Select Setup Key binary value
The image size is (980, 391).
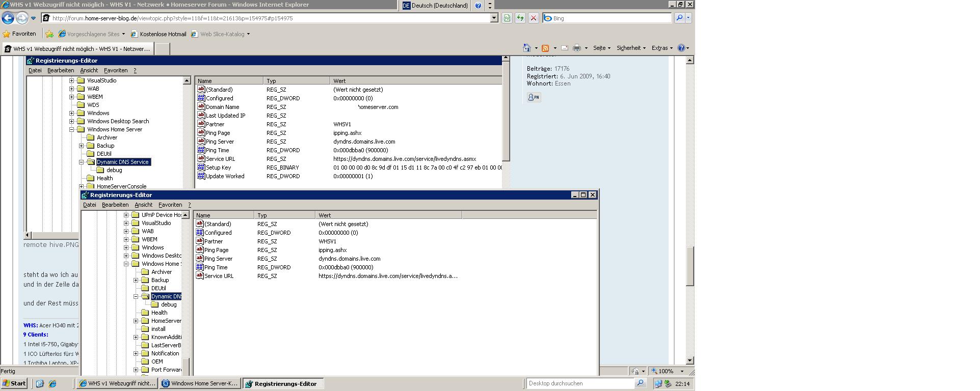218,167
